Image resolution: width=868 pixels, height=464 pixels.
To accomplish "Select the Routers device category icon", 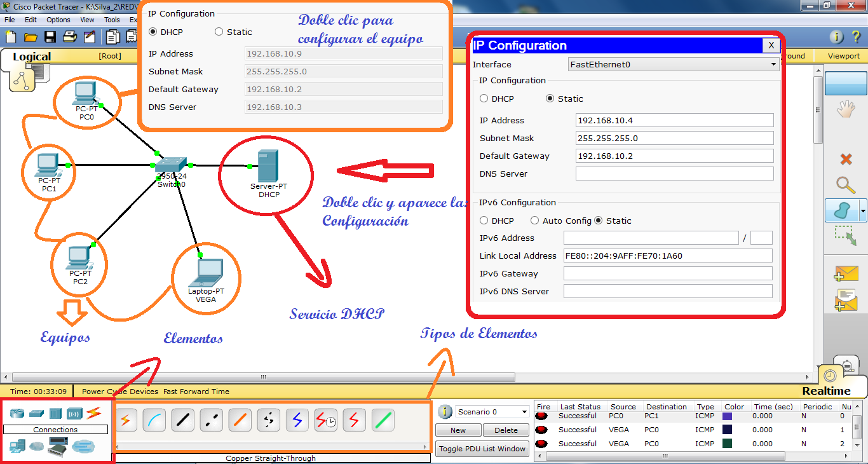I will tap(17, 413).
